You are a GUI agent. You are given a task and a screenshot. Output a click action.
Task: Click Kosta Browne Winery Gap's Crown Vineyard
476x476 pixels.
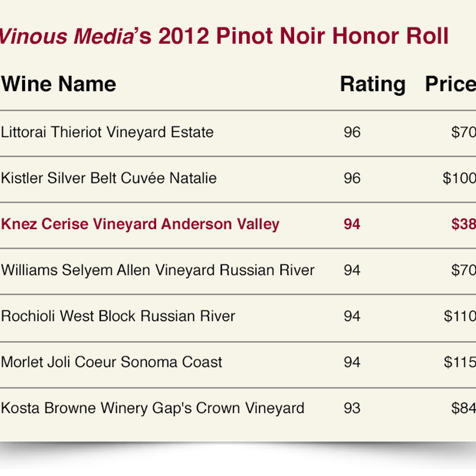pos(152,408)
